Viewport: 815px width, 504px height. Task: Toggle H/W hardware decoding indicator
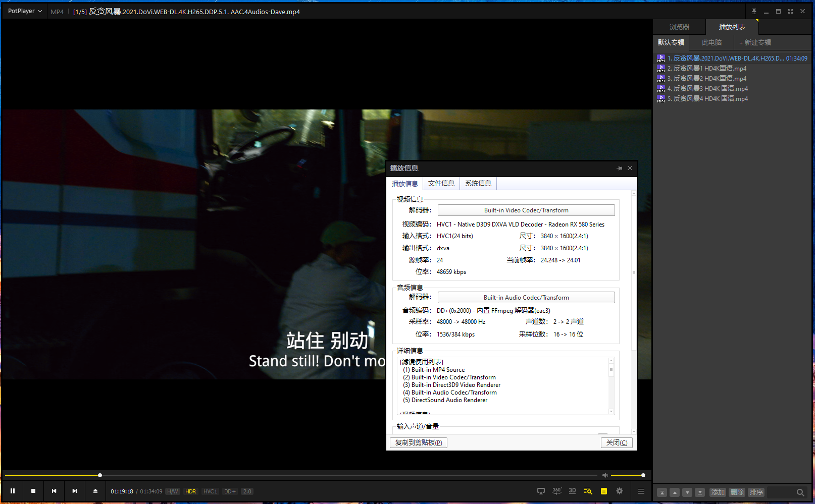click(173, 491)
